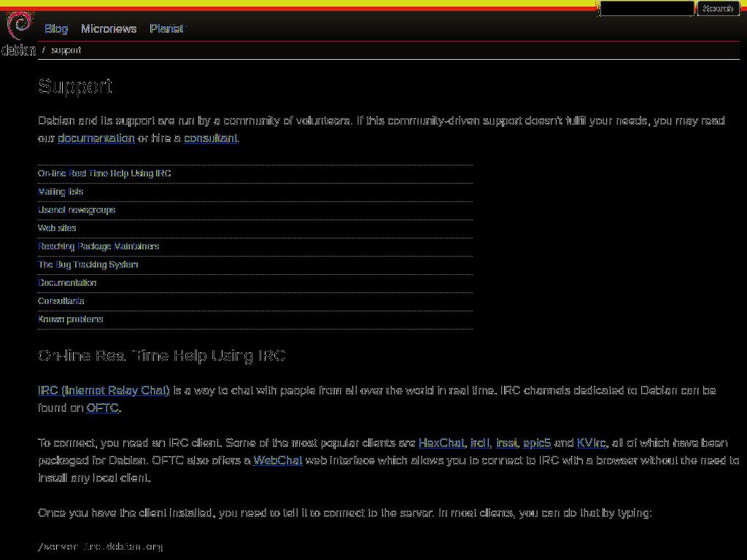Follow the documentation link in the intro
Screen dimensions: 747x560
click(96, 138)
